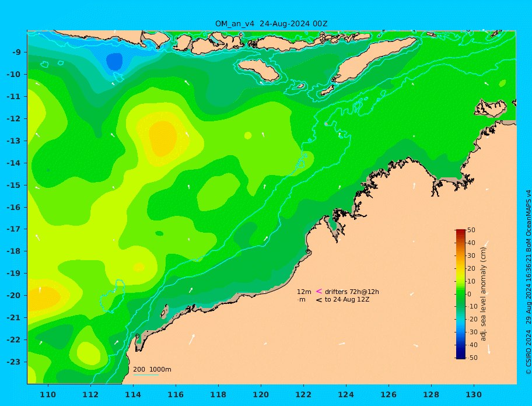This screenshot has width=532, height=406.
Task: Click the '200 1000m' depth contour label
Action: coord(152,369)
